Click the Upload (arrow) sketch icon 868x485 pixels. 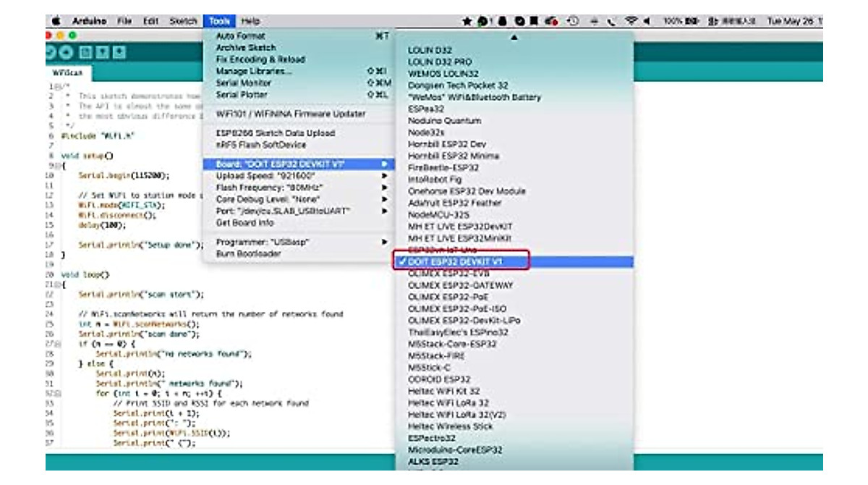pos(66,52)
